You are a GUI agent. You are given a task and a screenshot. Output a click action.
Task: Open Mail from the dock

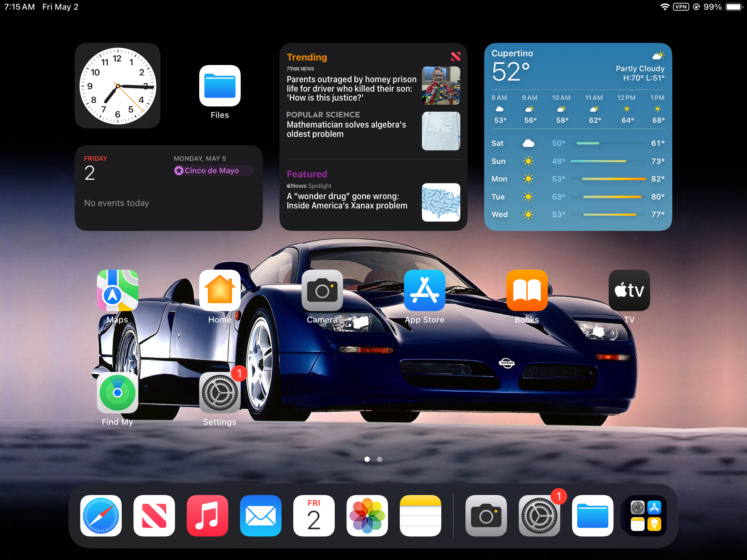tap(261, 516)
